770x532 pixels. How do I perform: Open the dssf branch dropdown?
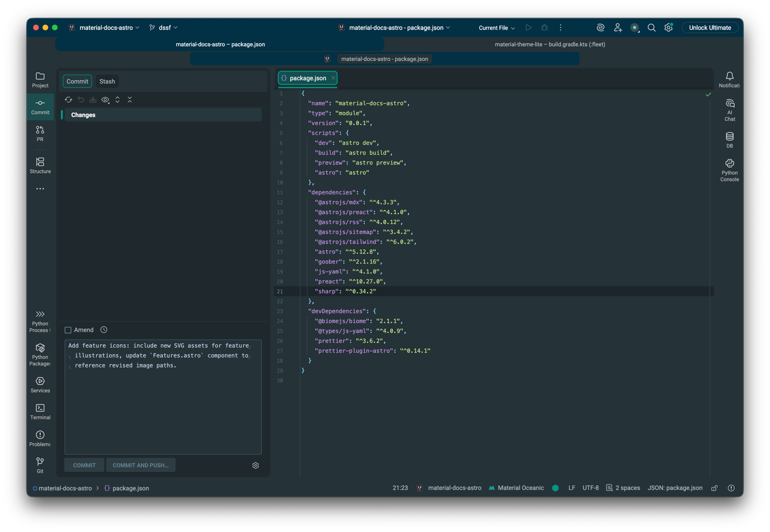point(164,28)
